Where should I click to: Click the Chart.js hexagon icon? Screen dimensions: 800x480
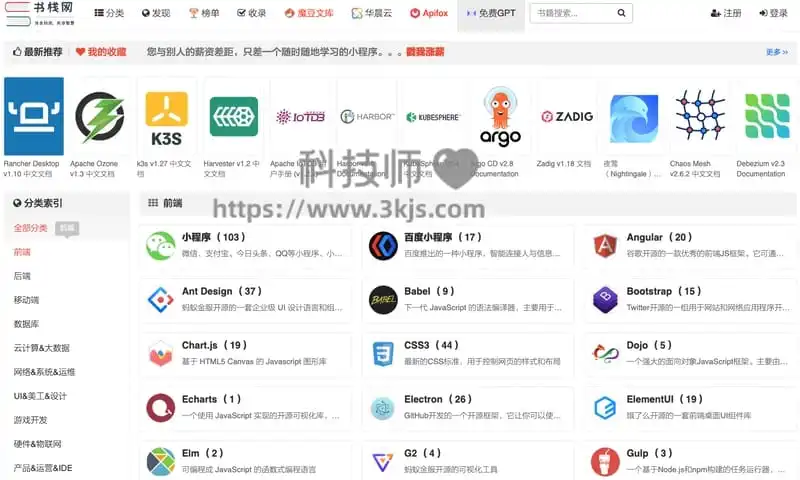coord(161,353)
